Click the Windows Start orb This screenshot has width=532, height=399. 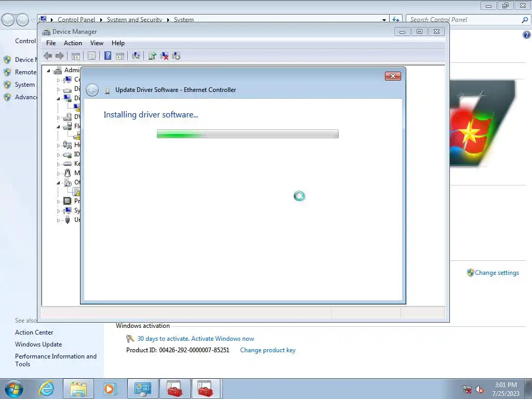pyautogui.click(x=14, y=389)
